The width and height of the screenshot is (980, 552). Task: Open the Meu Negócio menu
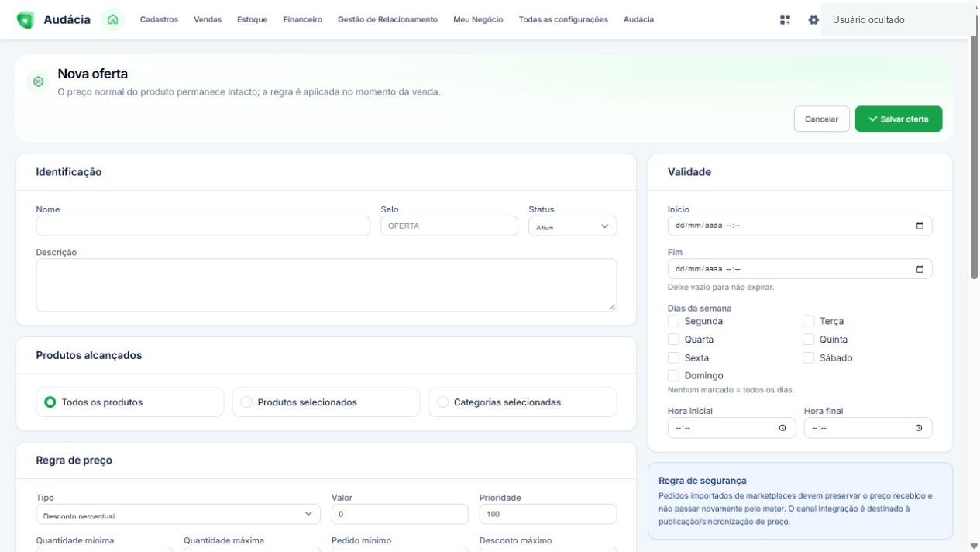478,19
